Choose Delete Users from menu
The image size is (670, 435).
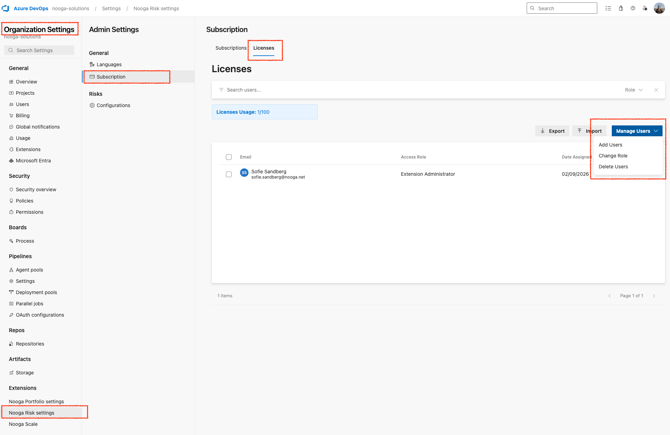[x=613, y=167]
